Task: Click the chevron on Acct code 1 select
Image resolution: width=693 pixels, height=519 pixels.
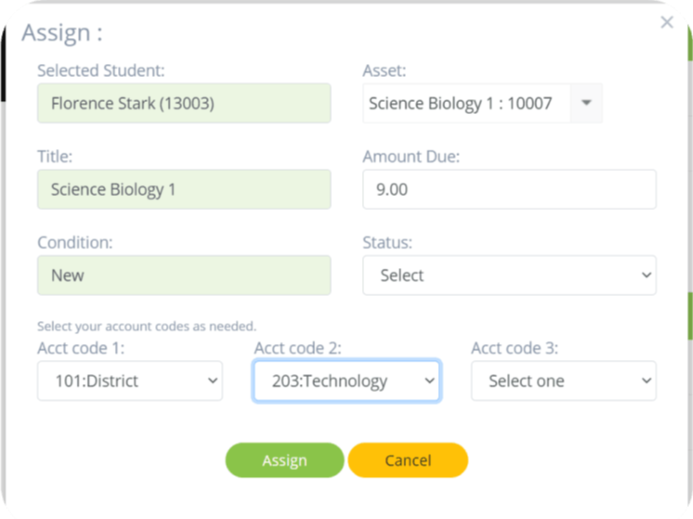Action: (x=213, y=381)
